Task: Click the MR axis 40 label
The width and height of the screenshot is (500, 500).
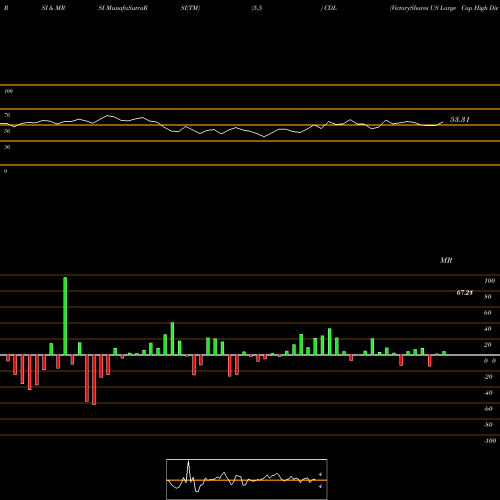Action: [488, 329]
